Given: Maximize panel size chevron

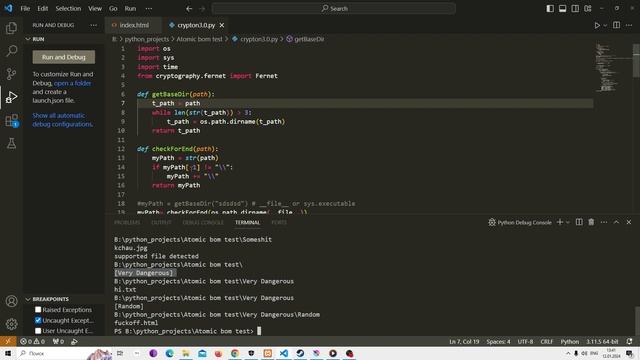Looking at the screenshot, I should click(616, 222).
